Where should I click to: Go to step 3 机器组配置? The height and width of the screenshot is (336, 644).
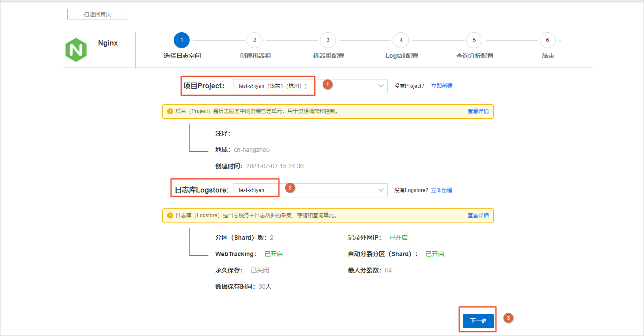(328, 40)
